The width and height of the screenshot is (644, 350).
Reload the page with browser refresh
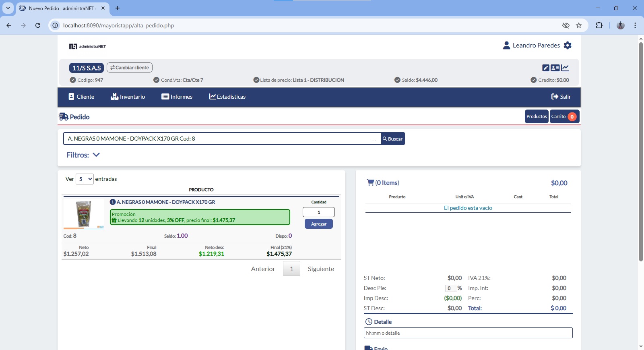coord(38,25)
